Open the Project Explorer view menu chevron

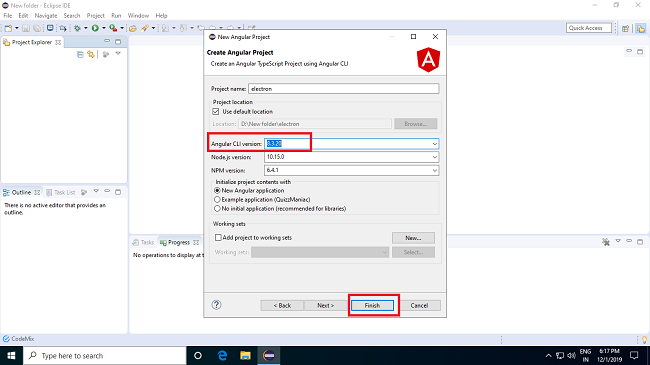(x=118, y=54)
